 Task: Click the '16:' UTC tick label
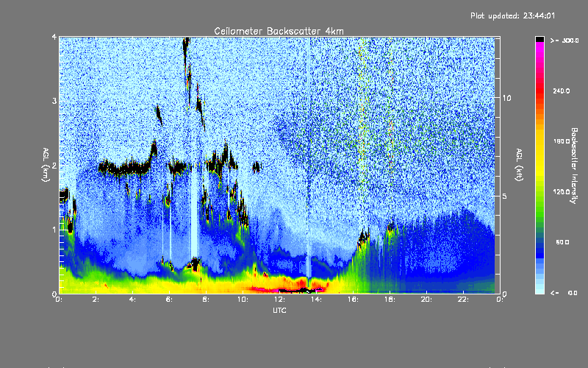(354, 300)
